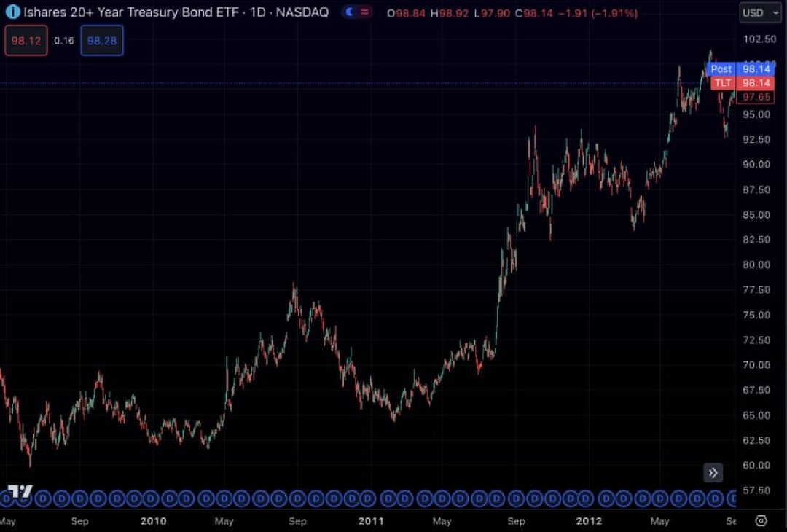Click the 2010 label on time axis

153,521
